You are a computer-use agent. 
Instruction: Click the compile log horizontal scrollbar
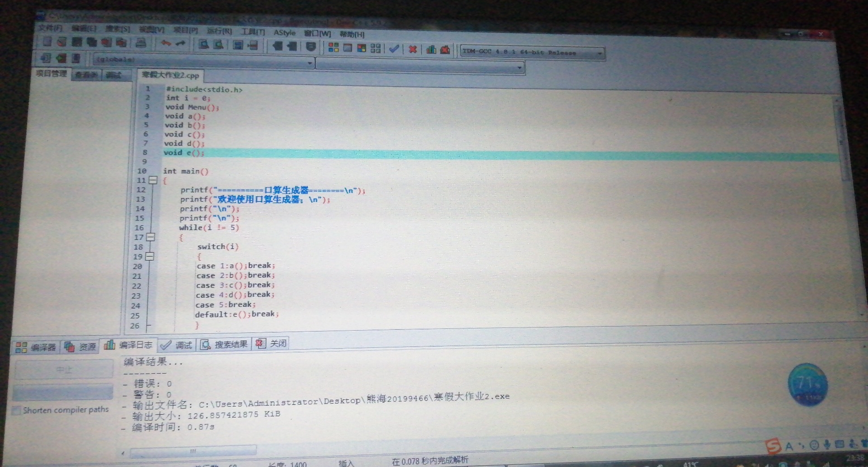point(193,451)
